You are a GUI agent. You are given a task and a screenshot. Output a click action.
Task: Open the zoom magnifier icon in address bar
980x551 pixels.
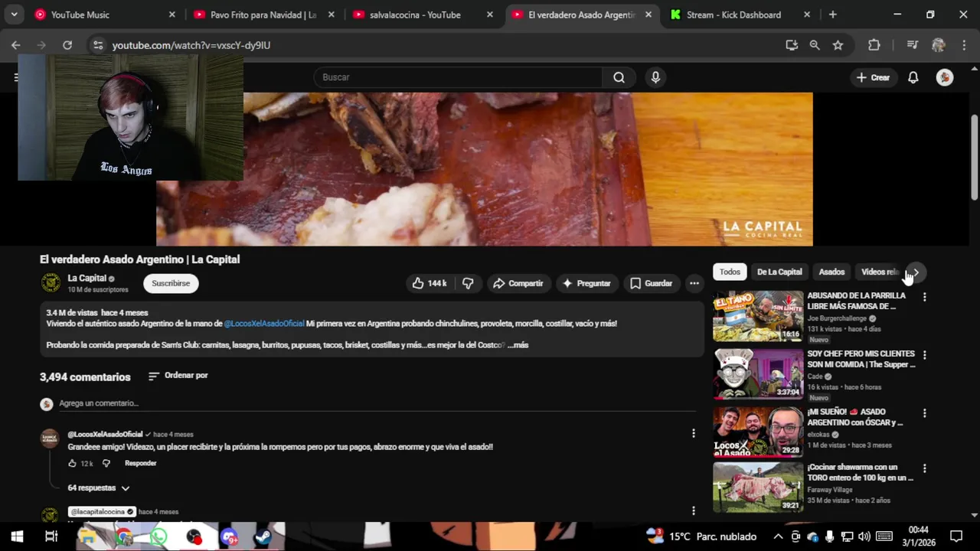[x=815, y=45]
